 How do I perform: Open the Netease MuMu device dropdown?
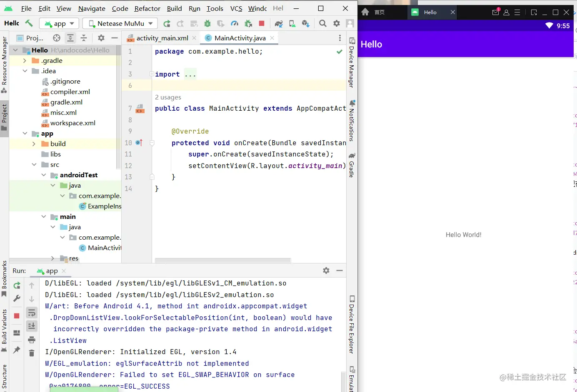point(120,24)
